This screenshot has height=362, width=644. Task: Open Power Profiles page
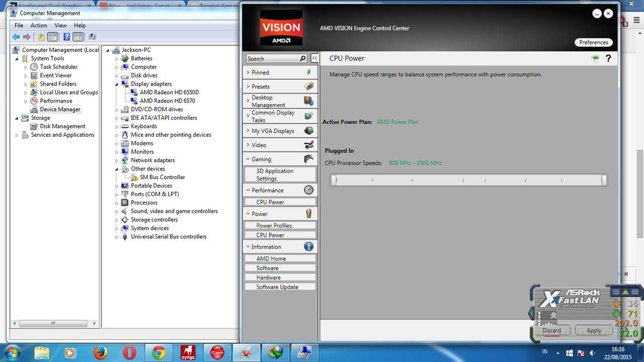click(280, 226)
